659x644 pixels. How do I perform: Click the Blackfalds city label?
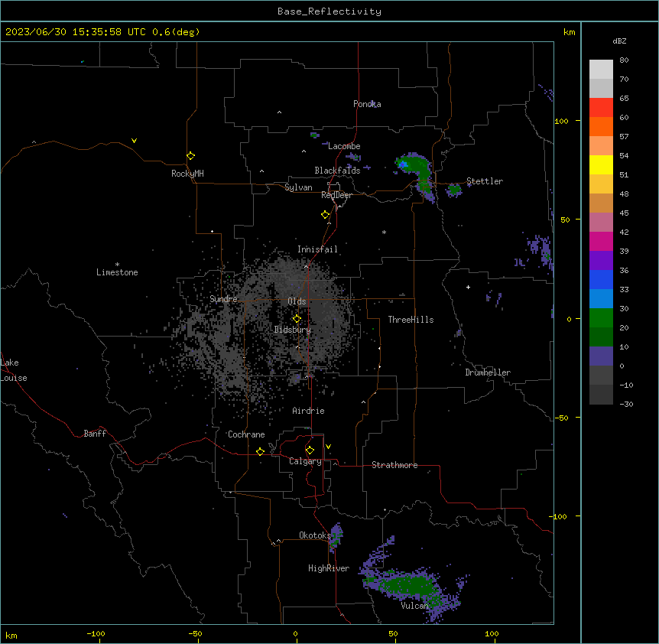pos(337,171)
